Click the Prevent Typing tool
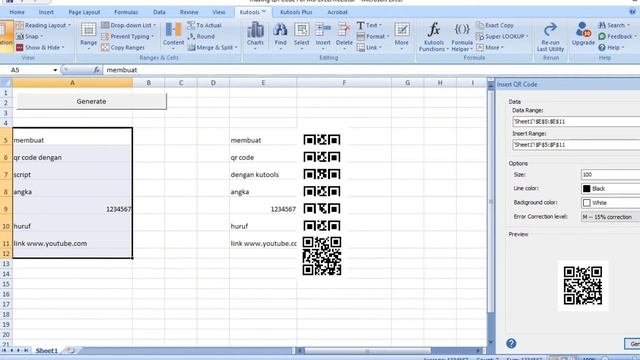Screen dimensions: 640x360 coord(128,36)
